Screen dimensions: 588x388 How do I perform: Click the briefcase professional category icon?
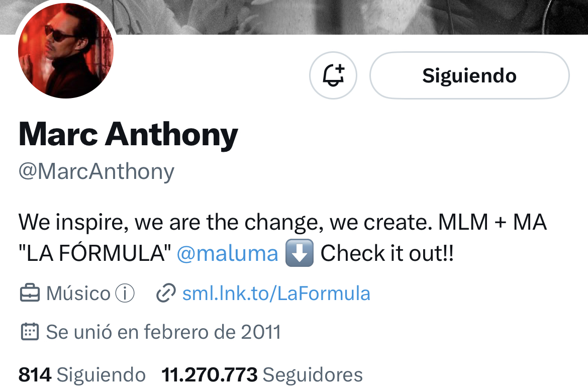tap(30, 293)
